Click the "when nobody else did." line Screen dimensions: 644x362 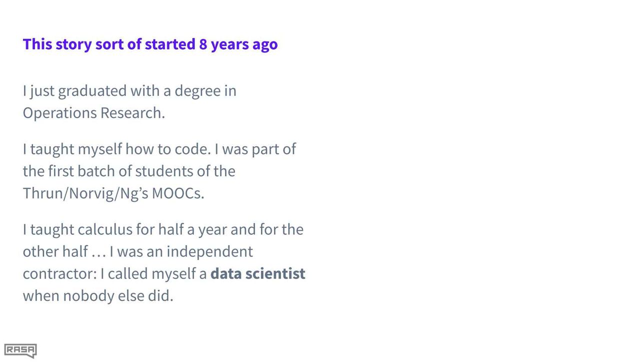point(98,296)
